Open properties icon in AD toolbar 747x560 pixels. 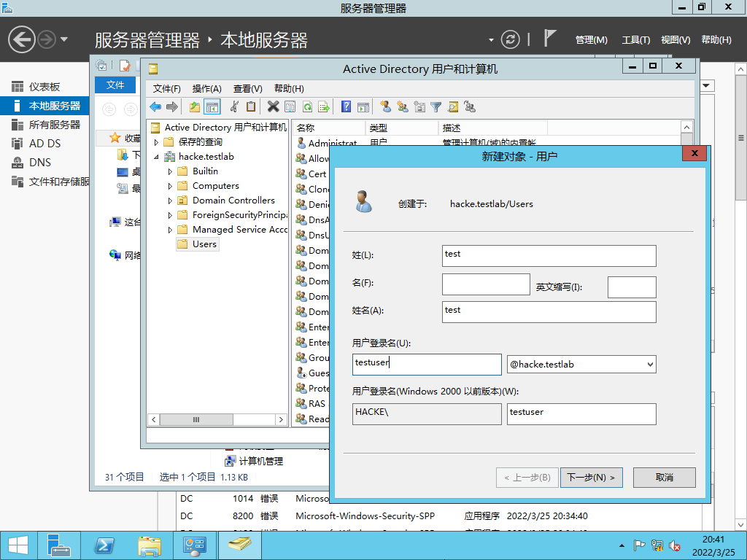290,107
